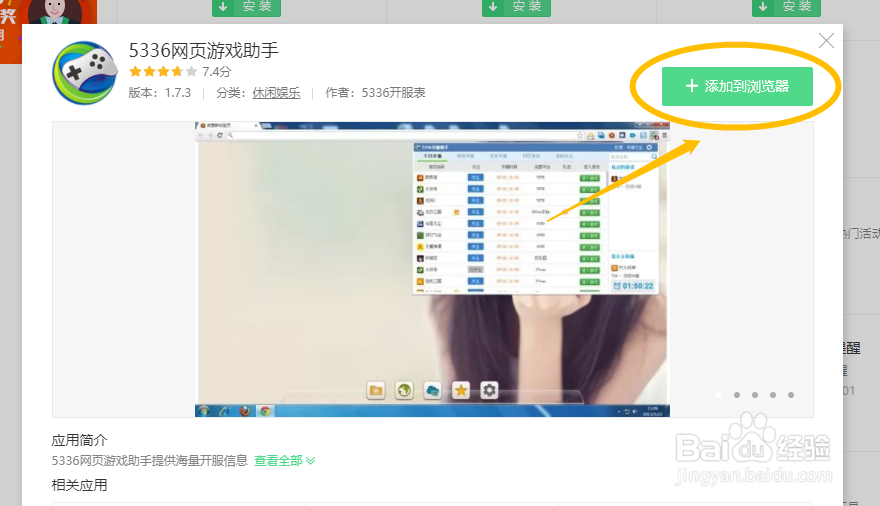Screen dimensions: 880x506
Task: Click the 版本: 1.7.3 text
Action: (159, 93)
